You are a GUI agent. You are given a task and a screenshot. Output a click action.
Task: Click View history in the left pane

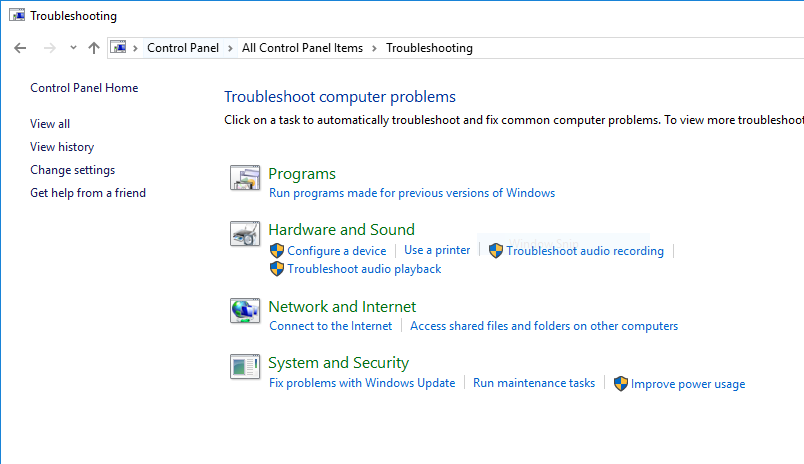coord(62,147)
